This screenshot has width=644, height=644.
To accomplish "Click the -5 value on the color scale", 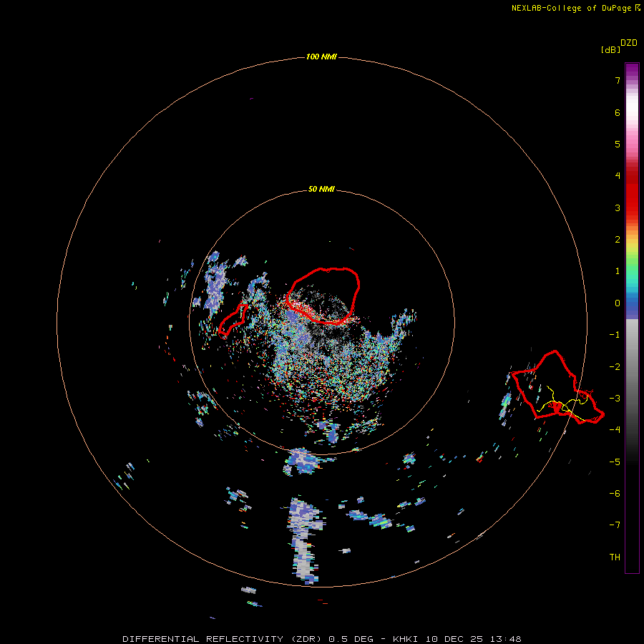I will click(x=615, y=462).
